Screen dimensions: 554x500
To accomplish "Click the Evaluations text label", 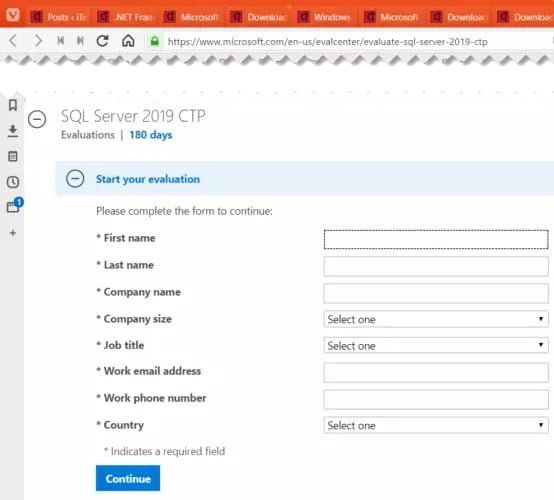I will [x=88, y=135].
